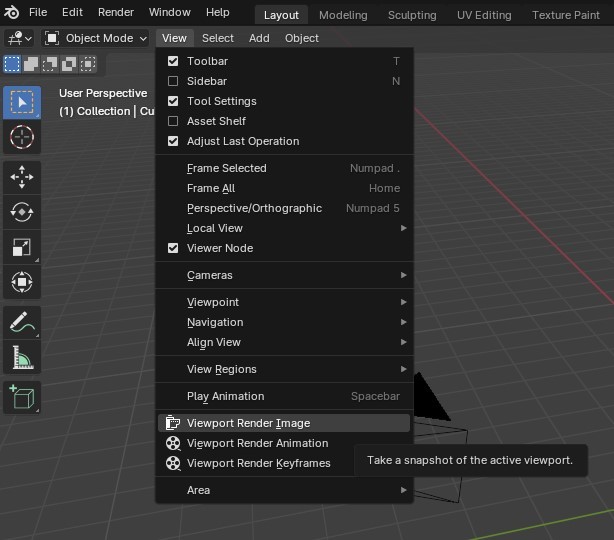Choose Extend existing selection mode icon
This screenshot has height=540, width=614.
tap(31, 64)
